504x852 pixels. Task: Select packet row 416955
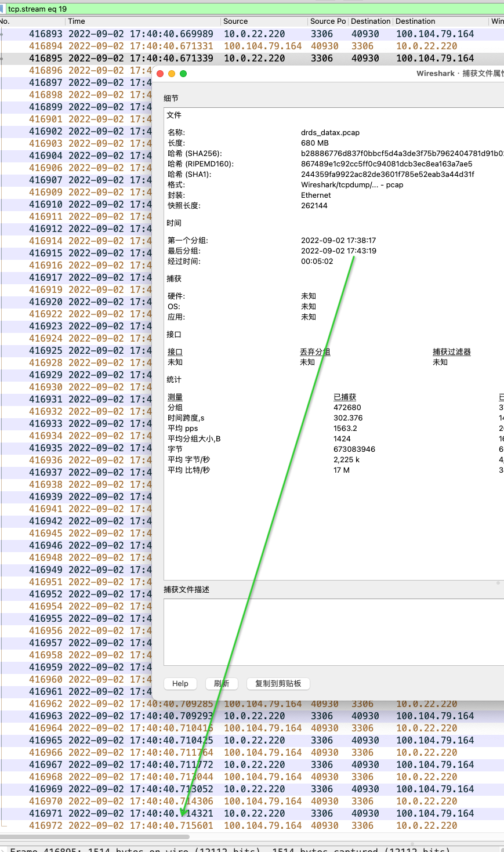tap(75, 619)
